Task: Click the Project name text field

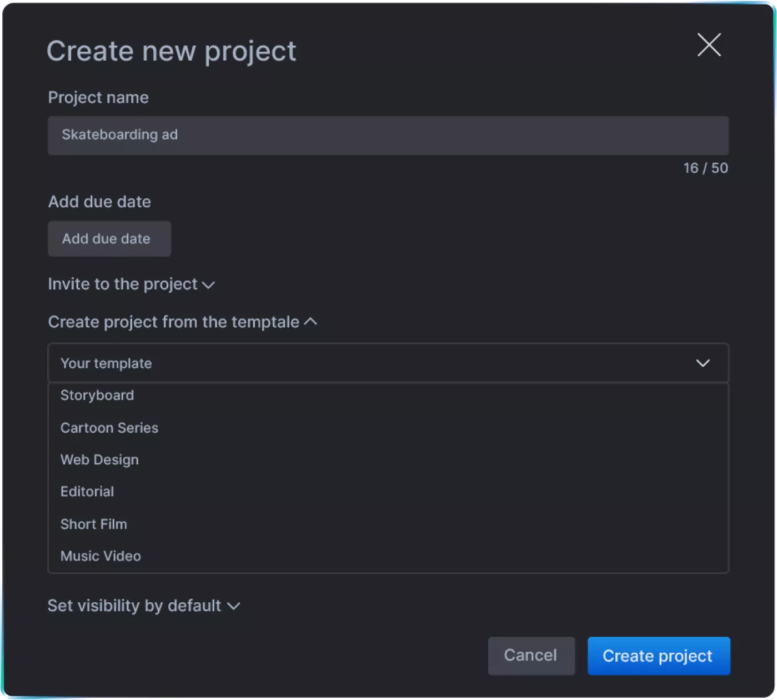Action: (x=388, y=136)
